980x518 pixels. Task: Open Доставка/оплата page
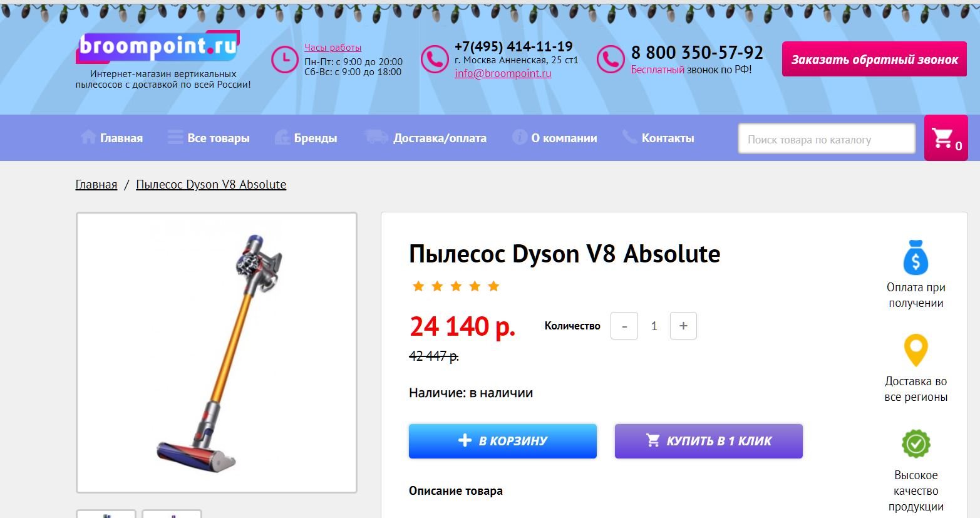(x=425, y=138)
